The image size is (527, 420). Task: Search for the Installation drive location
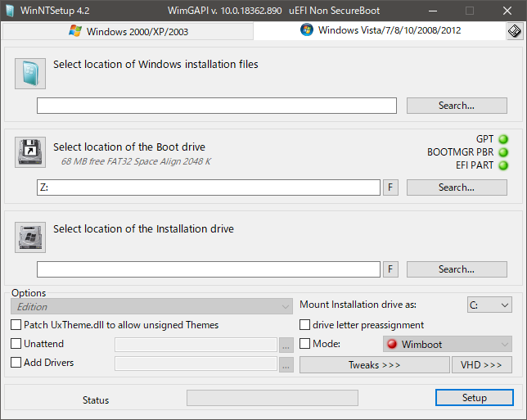coord(457,269)
